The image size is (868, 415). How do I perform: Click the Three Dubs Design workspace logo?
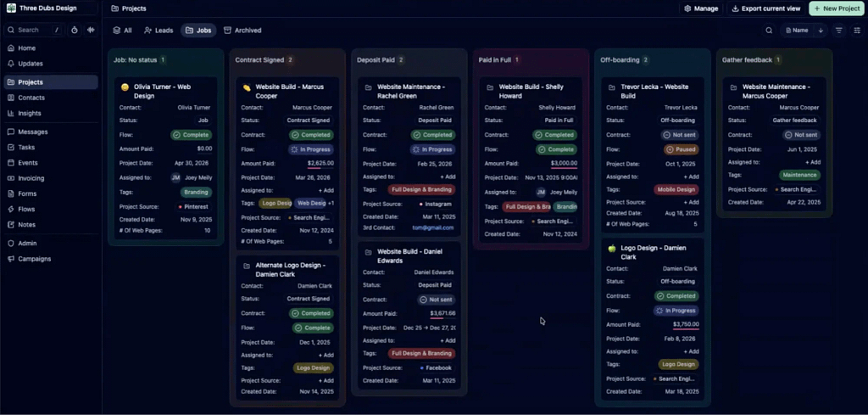pyautogui.click(x=11, y=8)
